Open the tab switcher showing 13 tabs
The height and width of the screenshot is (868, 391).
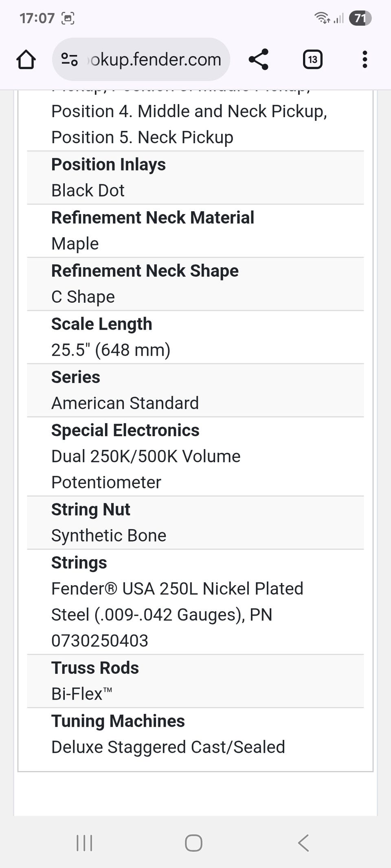pyautogui.click(x=312, y=60)
